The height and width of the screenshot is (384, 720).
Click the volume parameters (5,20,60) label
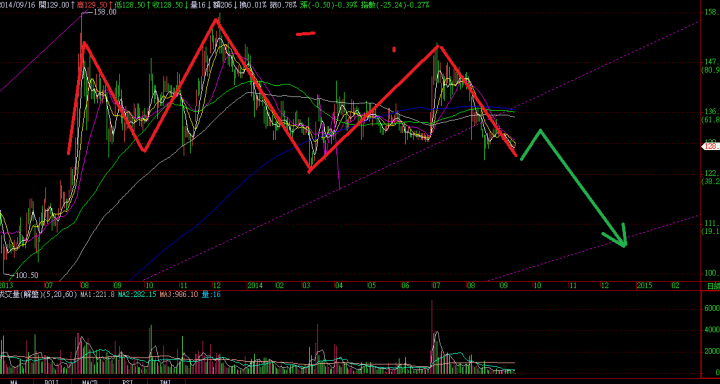[61, 294]
